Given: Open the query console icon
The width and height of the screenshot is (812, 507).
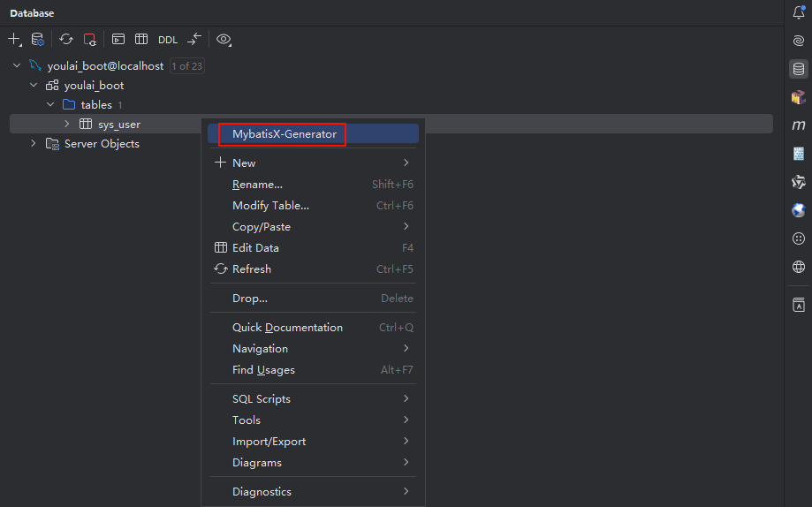Looking at the screenshot, I should (x=118, y=40).
